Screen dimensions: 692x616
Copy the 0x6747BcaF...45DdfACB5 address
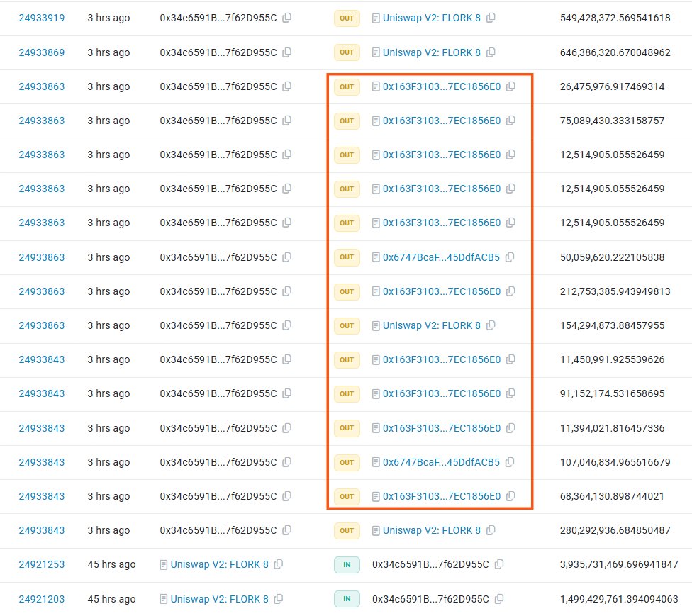(510, 257)
